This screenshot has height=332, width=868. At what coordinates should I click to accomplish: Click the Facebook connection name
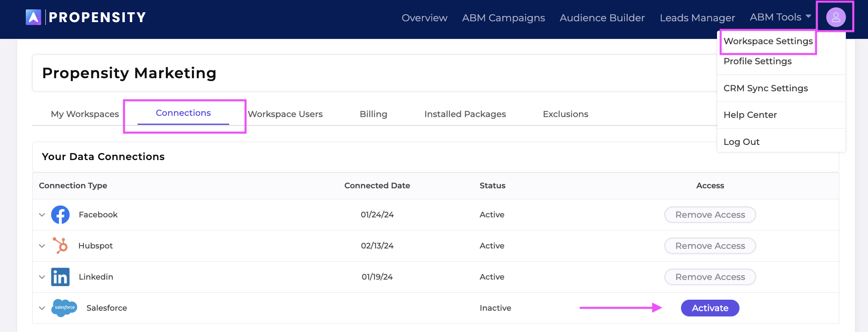point(98,215)
